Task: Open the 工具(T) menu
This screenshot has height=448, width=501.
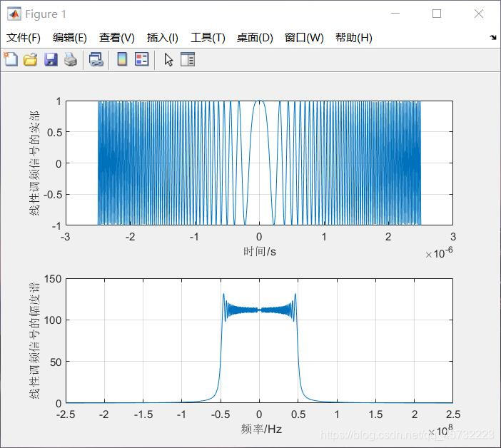Action: [x=208, y=38]
